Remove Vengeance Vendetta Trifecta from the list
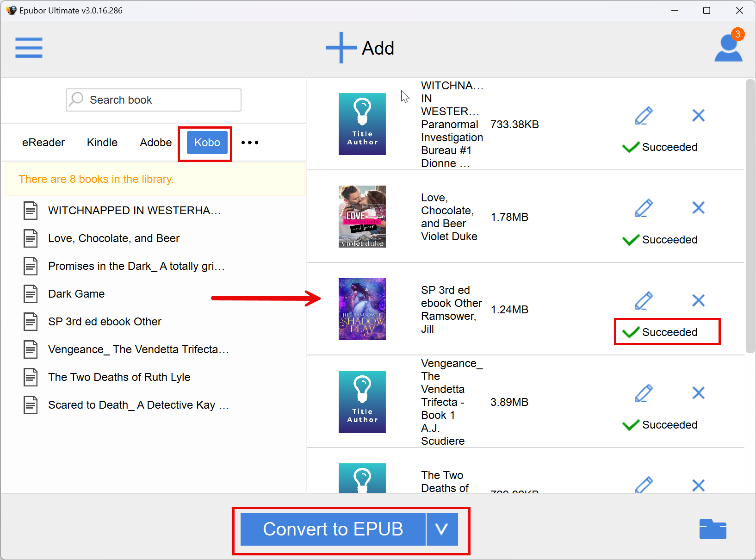756x560 pixels. pos(699,393)
